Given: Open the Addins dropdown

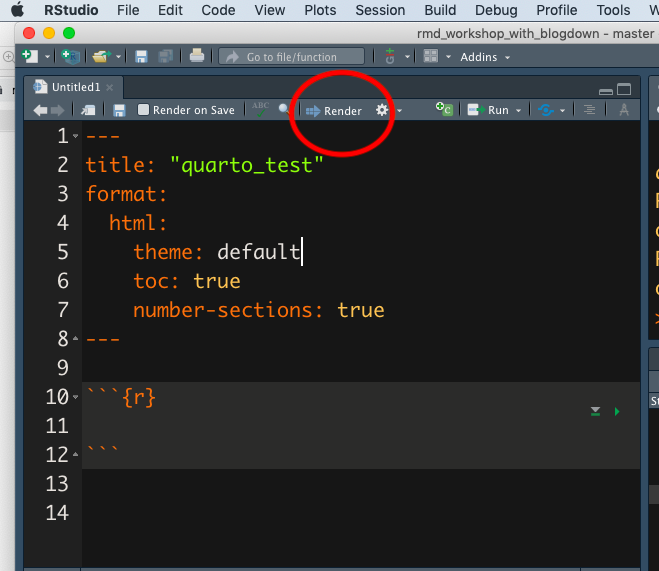Looking at the screenshot, I should [485, 57].
